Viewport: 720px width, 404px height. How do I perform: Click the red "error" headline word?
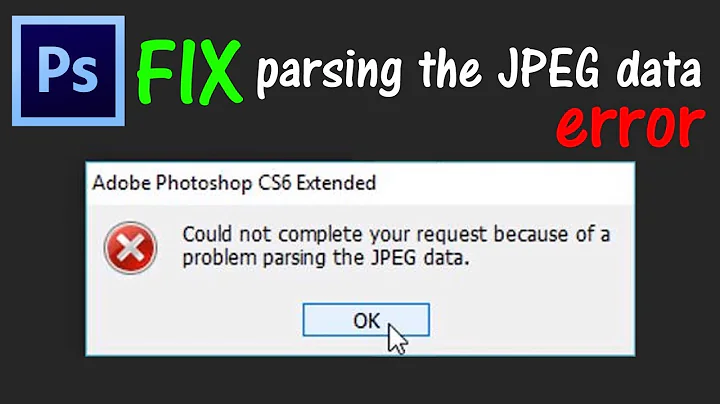pyautogui.click(x=630, y=125)
